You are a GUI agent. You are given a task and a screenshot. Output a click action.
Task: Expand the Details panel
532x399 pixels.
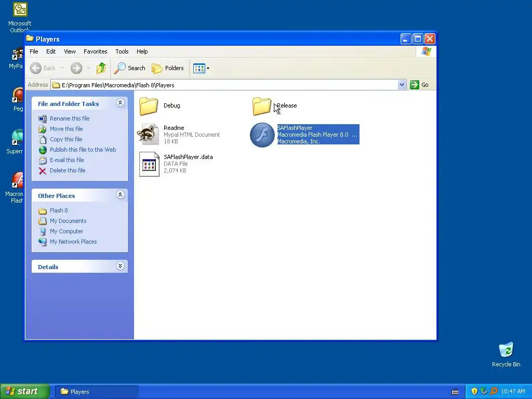coord(121,266)
